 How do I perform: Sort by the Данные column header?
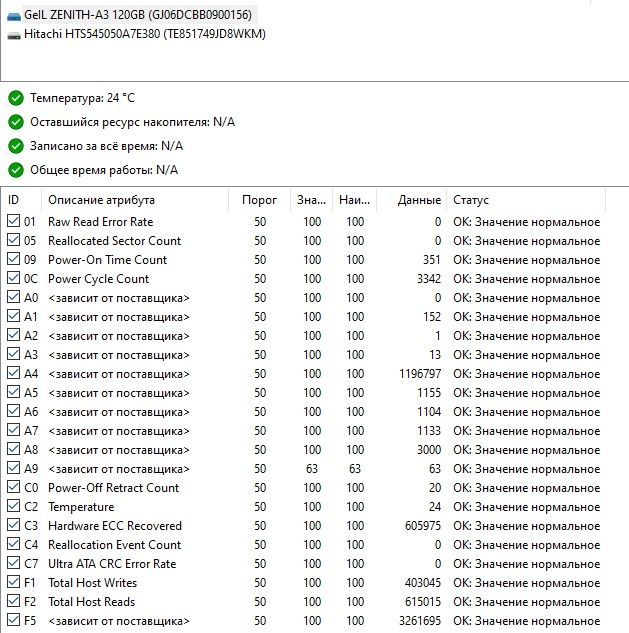pos(411,200)
